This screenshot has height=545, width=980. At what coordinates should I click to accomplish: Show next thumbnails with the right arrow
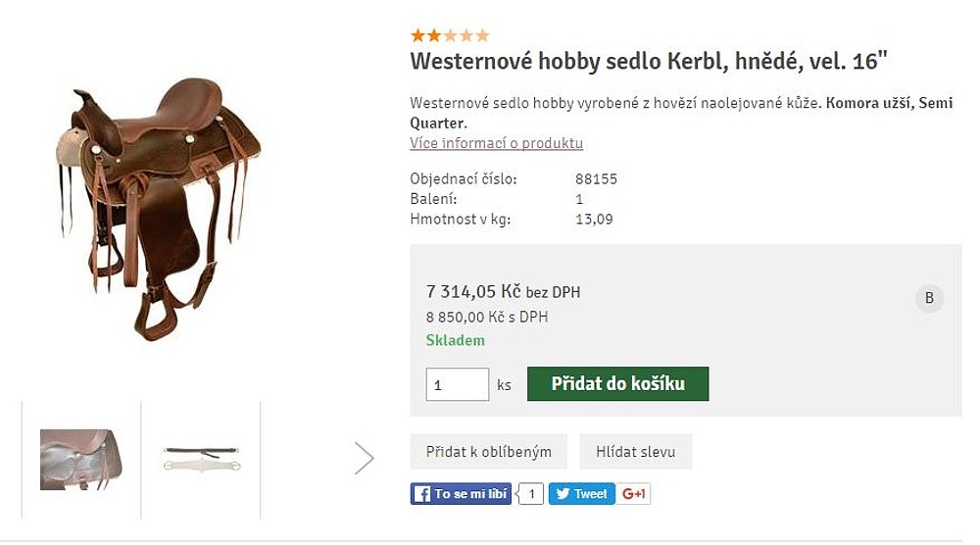[365, 458]
